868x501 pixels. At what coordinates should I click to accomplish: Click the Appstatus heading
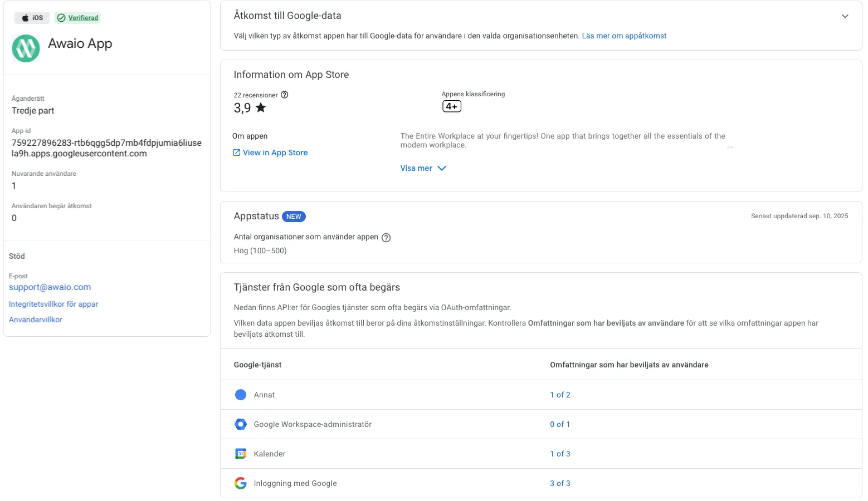tap(256, 216)
